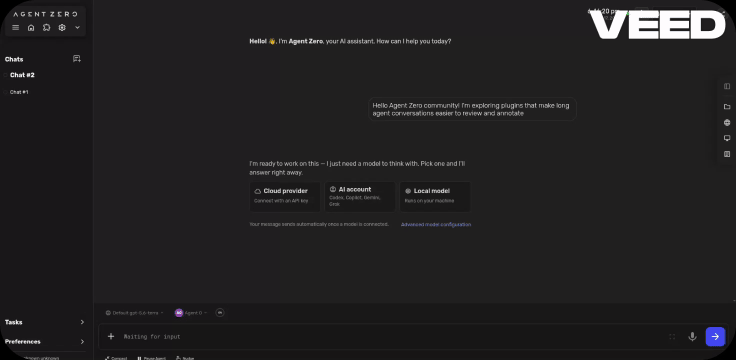736x360 pixels.
Task: Go to the home icon in sidebar header
Action: pyautogui.click(x=31, y=28)
